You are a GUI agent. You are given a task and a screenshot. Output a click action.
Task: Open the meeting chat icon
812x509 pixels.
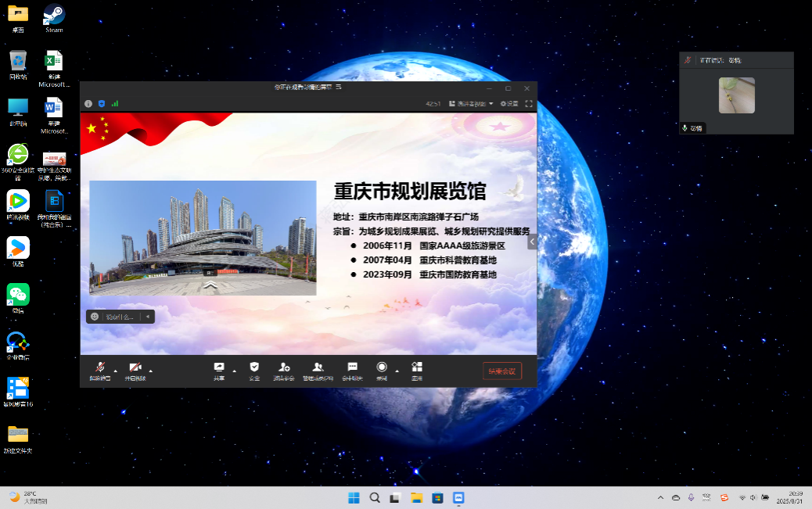coord(352,368)
